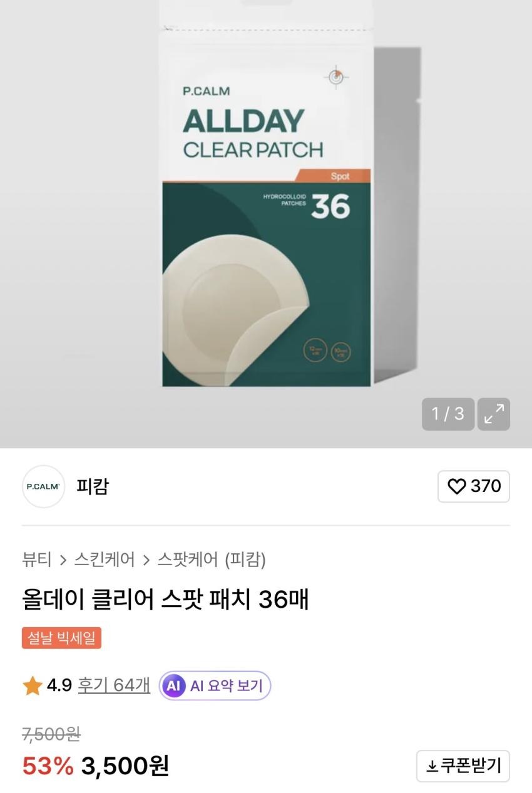Click the chevron between 스킨케어 and 스팟케어
The height and width of the screenshot is (793, 532).
146,560
